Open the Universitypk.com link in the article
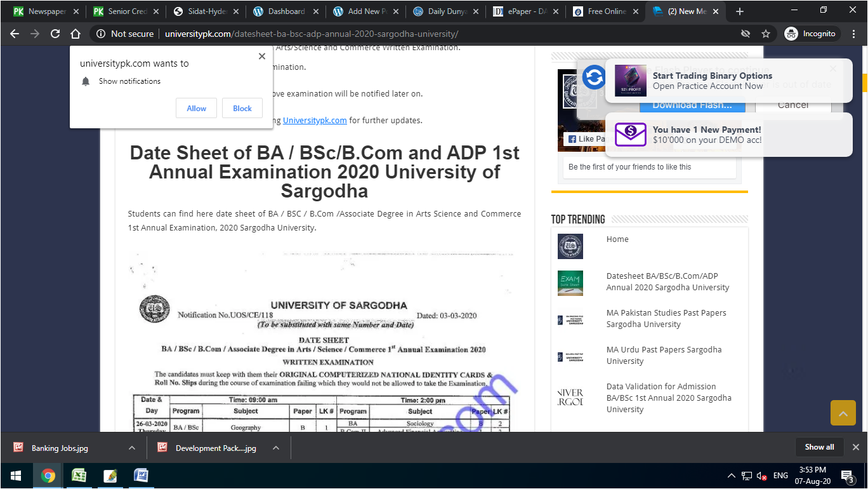 [315, 120]
